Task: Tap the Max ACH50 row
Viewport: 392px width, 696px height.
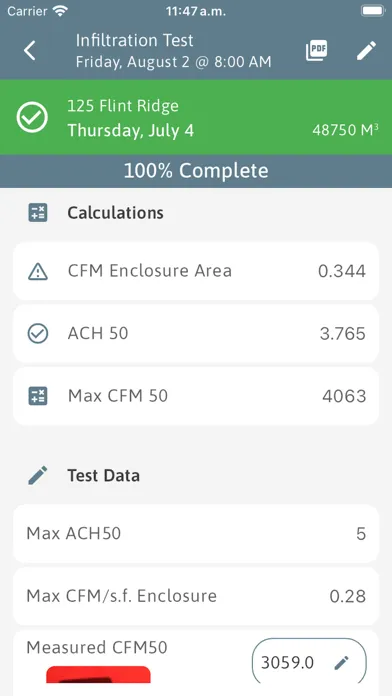Action: click(196, 534)
